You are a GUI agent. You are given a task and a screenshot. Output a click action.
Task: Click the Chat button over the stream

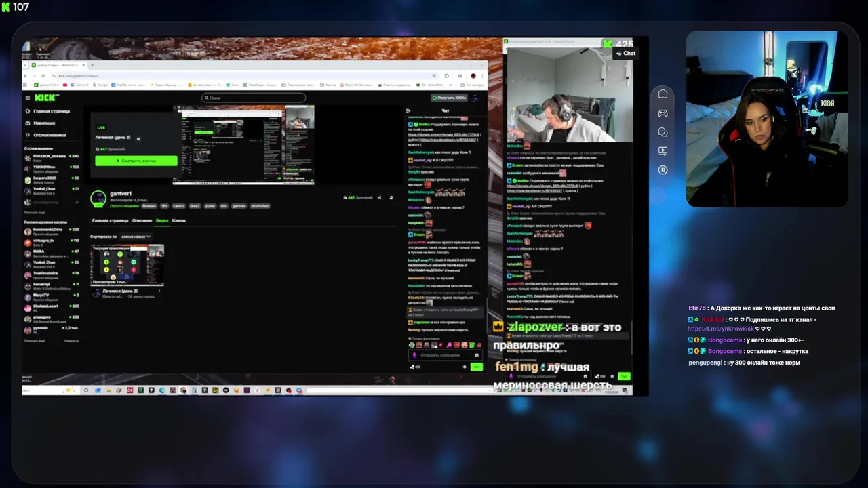pyautogui.click(x=625, y=53)
